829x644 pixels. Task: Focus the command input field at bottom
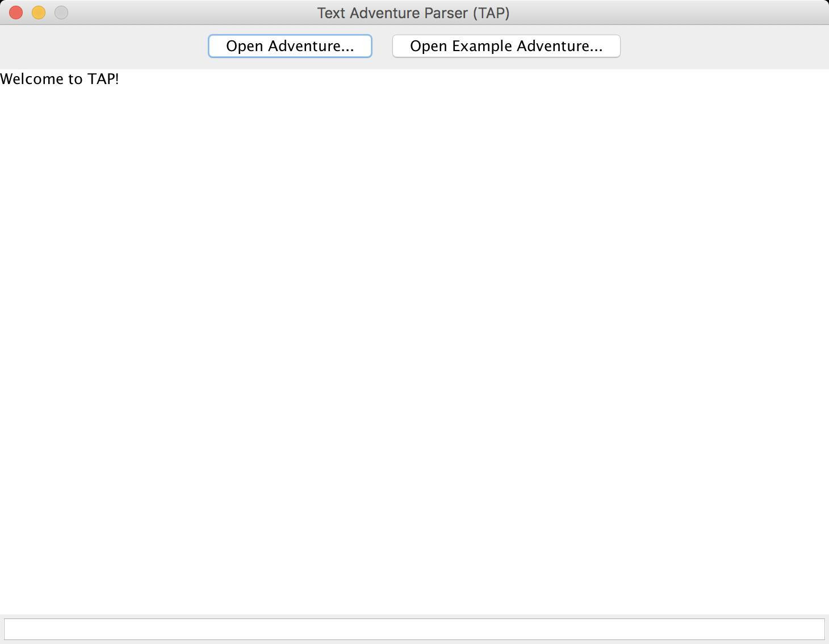(414, 629)
